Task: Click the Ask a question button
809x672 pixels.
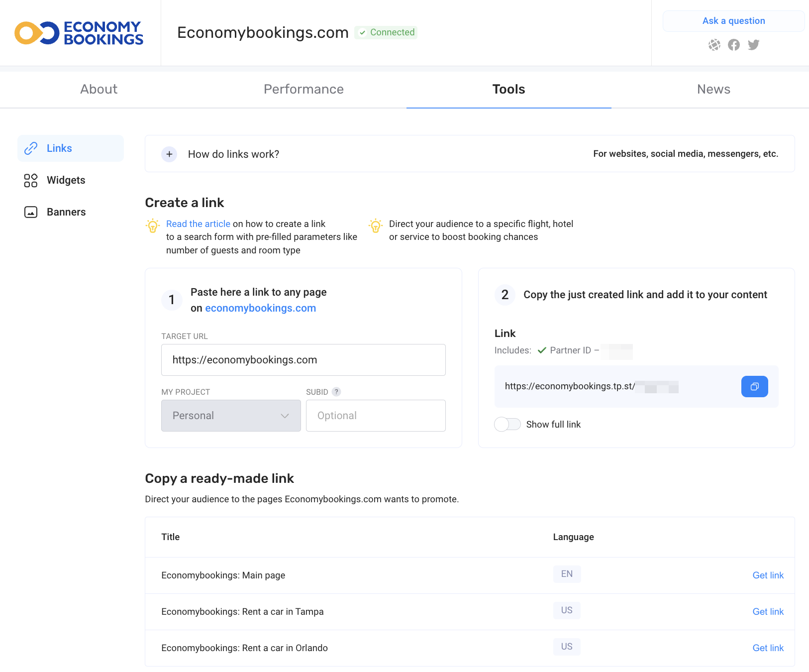Action: click(733, 21)
